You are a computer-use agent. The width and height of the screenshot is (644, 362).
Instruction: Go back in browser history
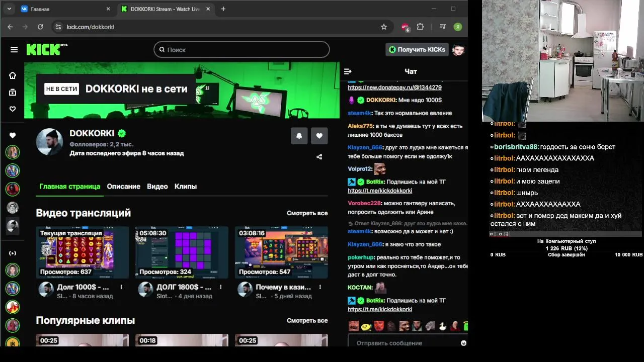[x=10, y=27]
